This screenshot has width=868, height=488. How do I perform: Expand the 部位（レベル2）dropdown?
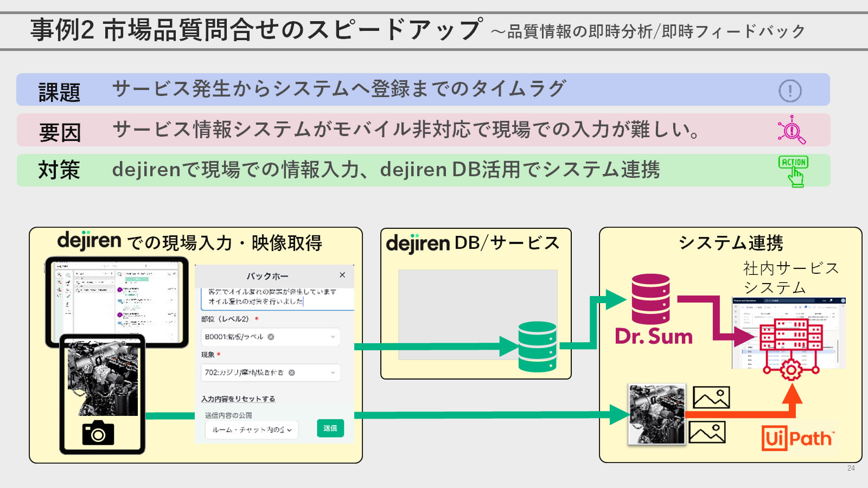pyautogui.click(x=333, y=337)
